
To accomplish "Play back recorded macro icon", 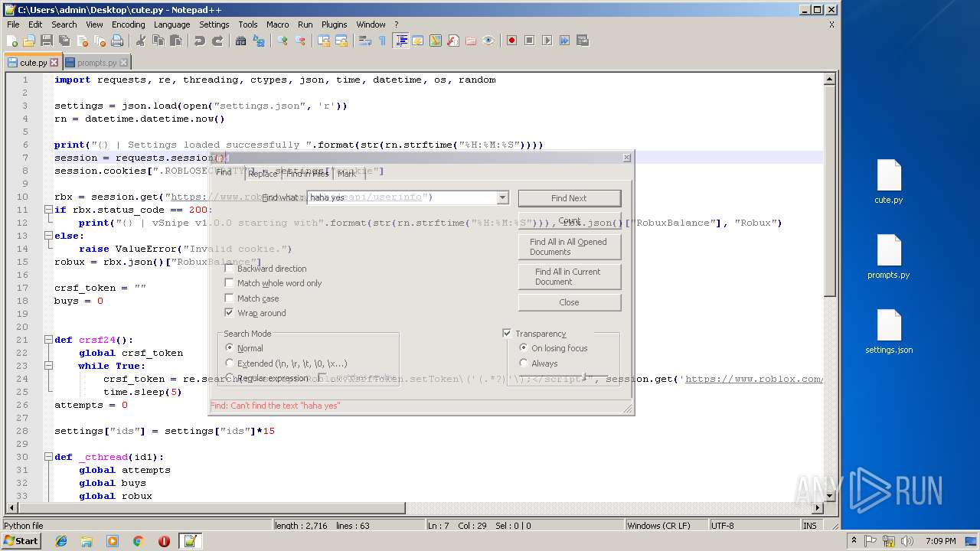I will click(x=547, y=41).
